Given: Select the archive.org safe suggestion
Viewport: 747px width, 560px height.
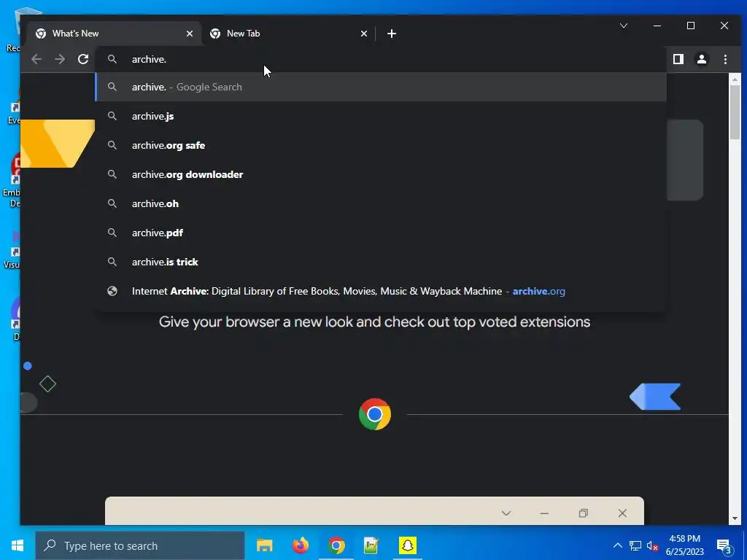Looking at the screenshot, I should tap(381, 145).
